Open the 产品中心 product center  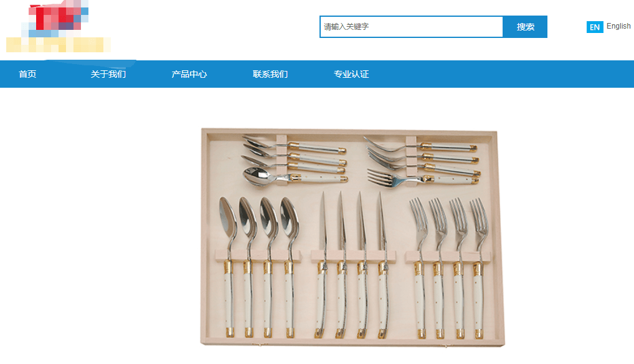point(189,74)
